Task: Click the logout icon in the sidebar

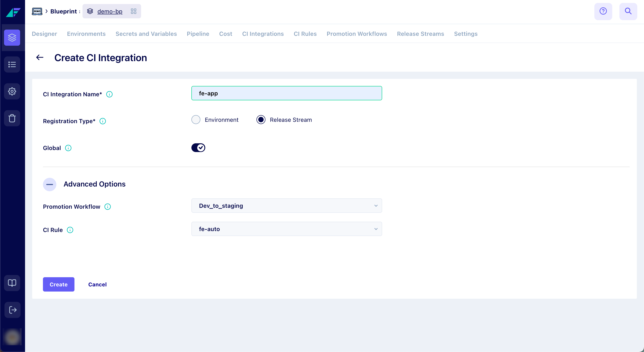Action: pyautogui.click(x=13, y=310)
